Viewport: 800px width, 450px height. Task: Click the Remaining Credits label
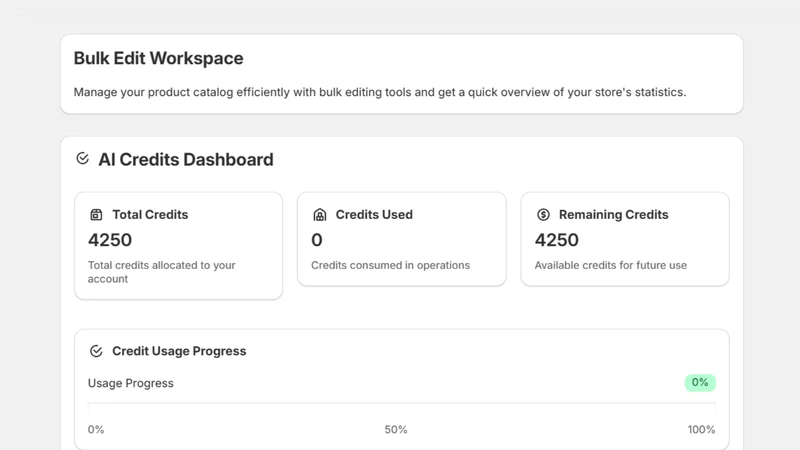pos(613,215)
